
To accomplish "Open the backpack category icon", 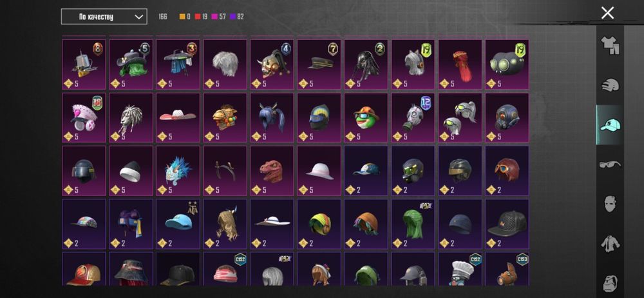I will coord(611,283).
